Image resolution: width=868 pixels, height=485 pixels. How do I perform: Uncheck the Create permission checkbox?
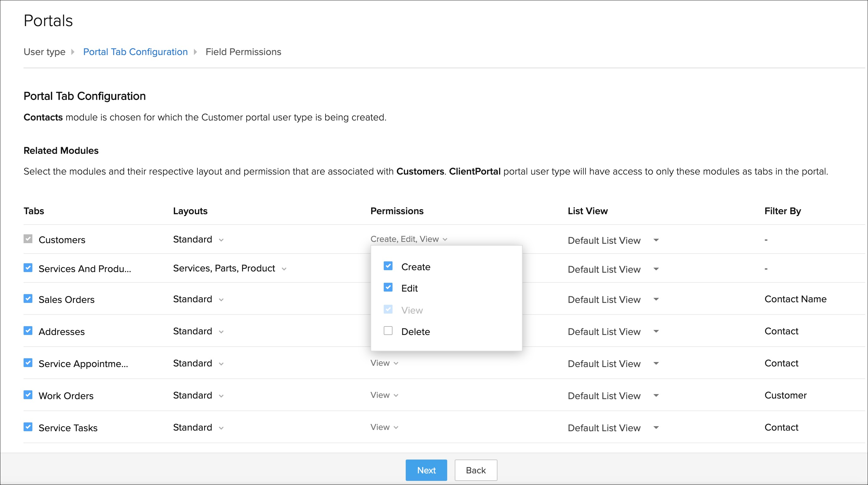point(388,266)
